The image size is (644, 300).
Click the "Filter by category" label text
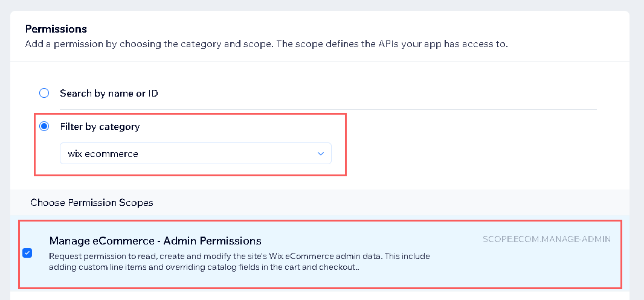(x=100, y=127)
